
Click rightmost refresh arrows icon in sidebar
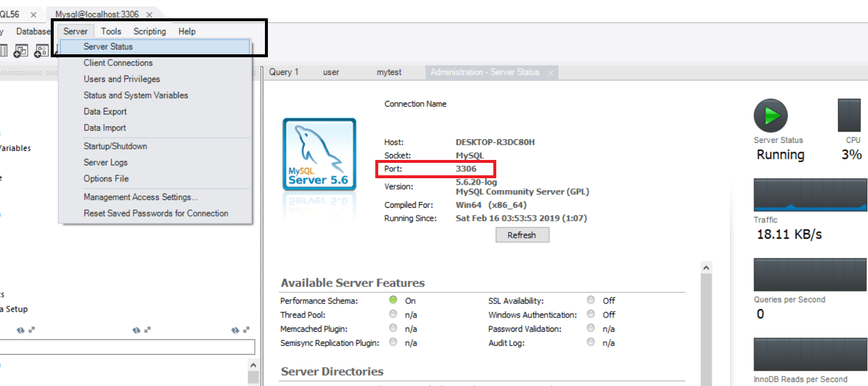pyautogui.click(x=235, y=330)
